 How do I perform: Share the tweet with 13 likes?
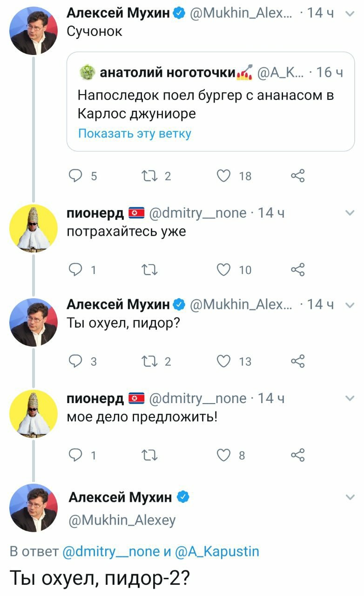(x=297, y=361)
